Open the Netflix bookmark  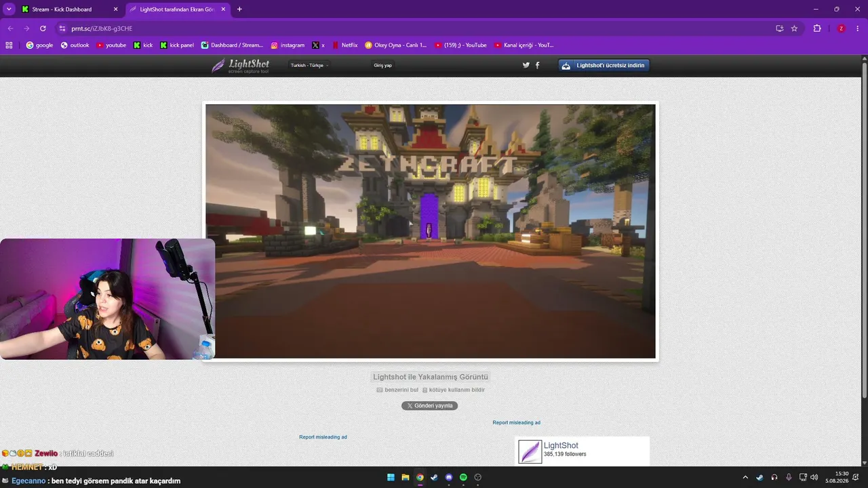(344, 45)
